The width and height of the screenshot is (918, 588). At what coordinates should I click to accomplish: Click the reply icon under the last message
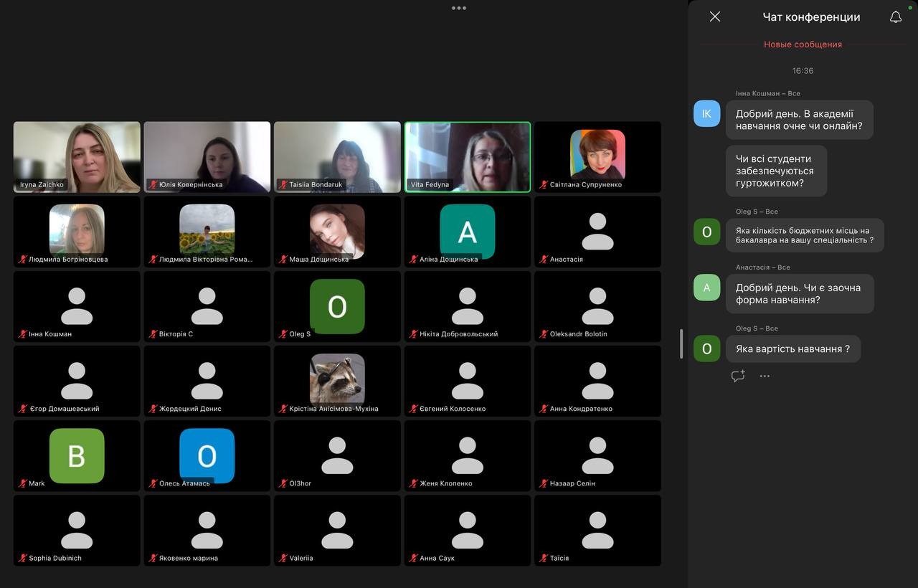click(737, 376)
